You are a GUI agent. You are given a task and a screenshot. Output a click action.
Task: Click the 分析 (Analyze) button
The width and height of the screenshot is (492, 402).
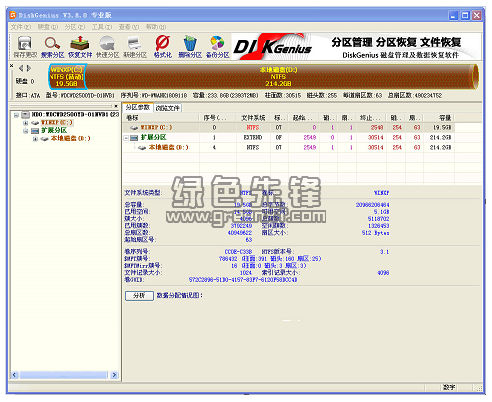coord(139,296)
